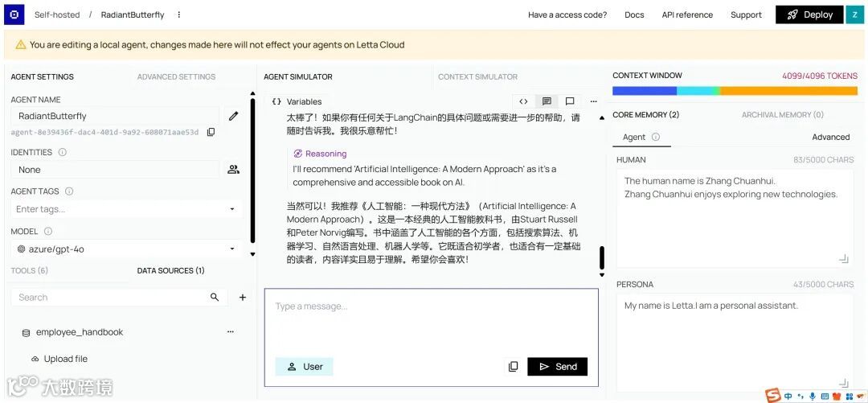
Task: Open the IME soft keyboard icon
Action: pos(825,397)
